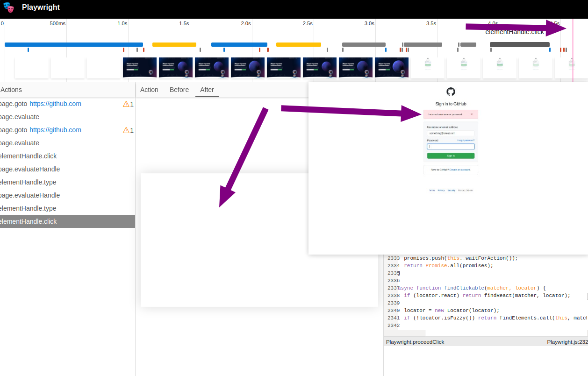Select the second elementHandle.type action
This screenshot has height=376, width=588.
click(67, 208)
